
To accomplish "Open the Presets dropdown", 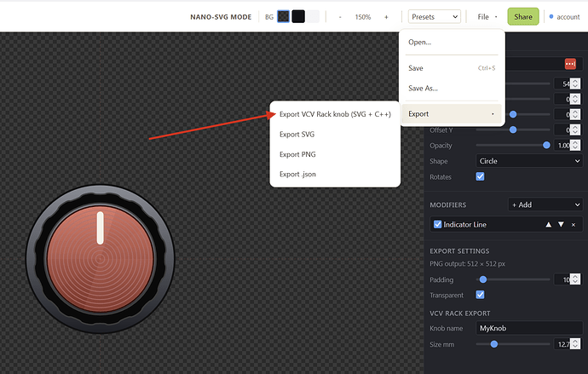I will pyautogui.click(x=435, y=17).
